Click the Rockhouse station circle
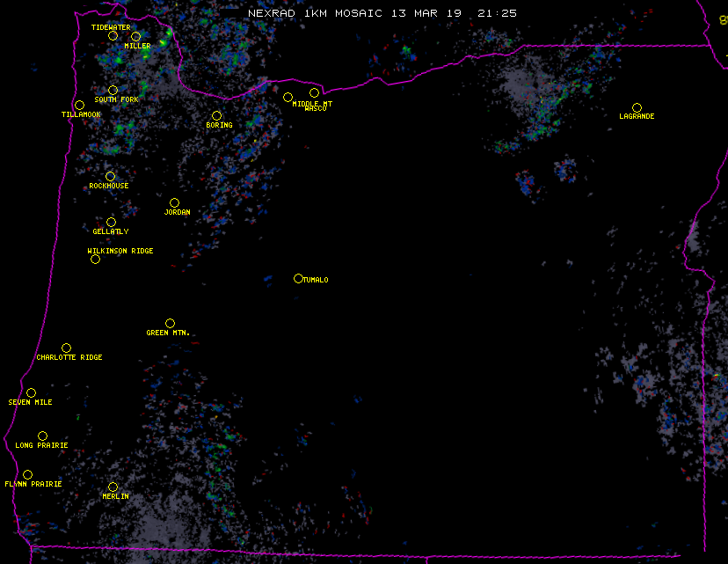Image resolution: width=728 pixels, height=564 pixels. (110, 177)
